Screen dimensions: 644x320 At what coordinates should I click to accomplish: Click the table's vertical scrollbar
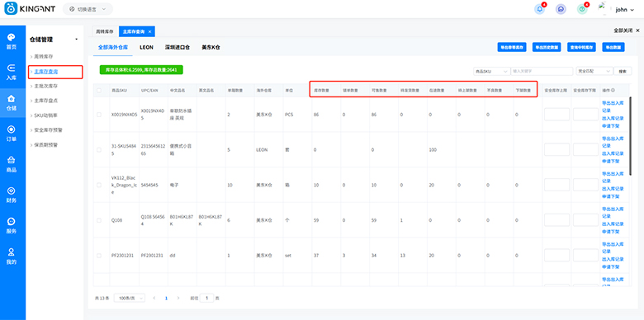click(x=631, y=136)
